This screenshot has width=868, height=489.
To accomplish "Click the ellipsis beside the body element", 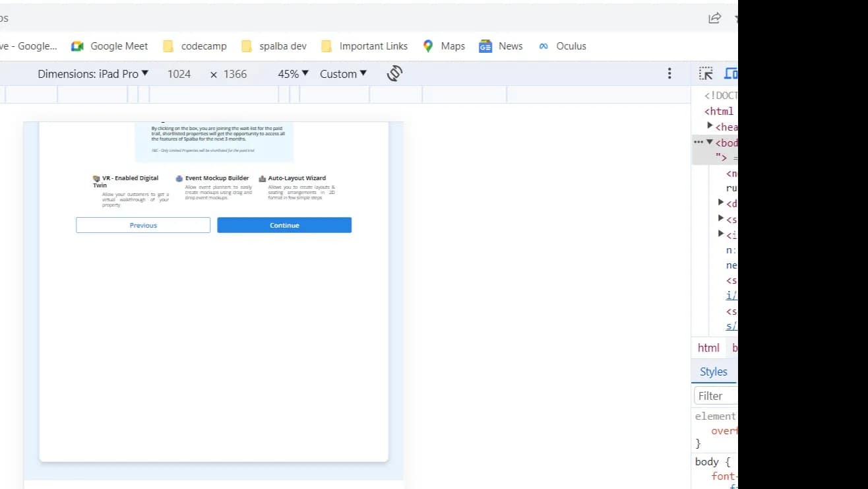I will [x=698, y=142].
